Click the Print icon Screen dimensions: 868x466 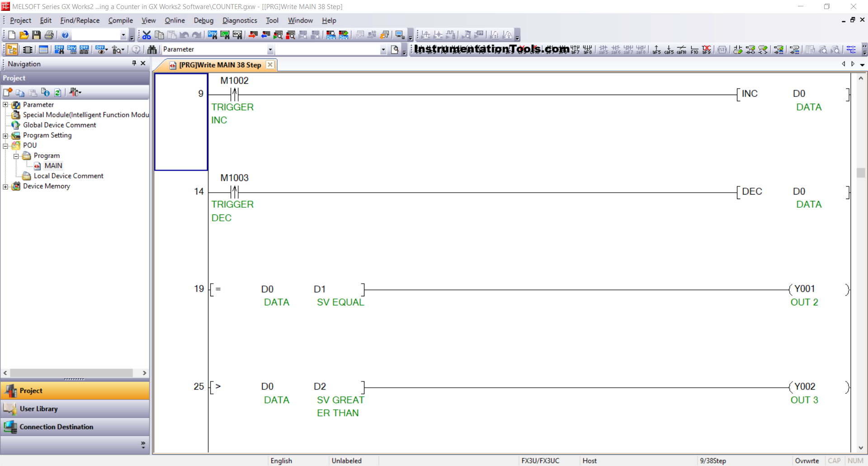point(49,35)
